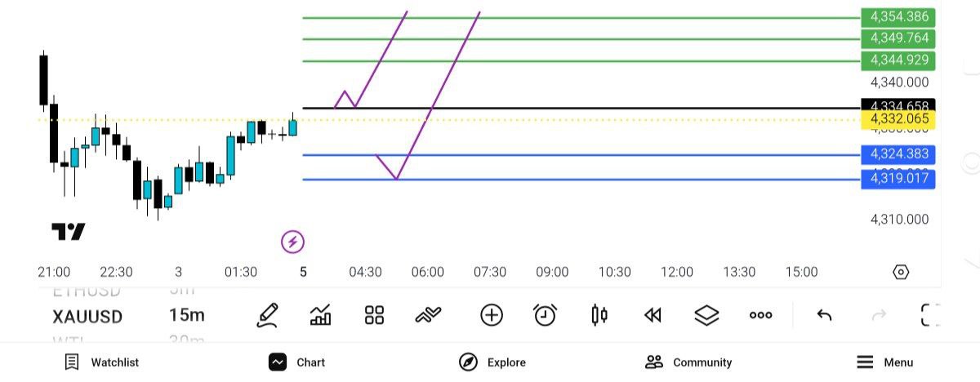Screen dimensions: 980x382
Task: Go to the Explore tab
Action: [492, 362]
